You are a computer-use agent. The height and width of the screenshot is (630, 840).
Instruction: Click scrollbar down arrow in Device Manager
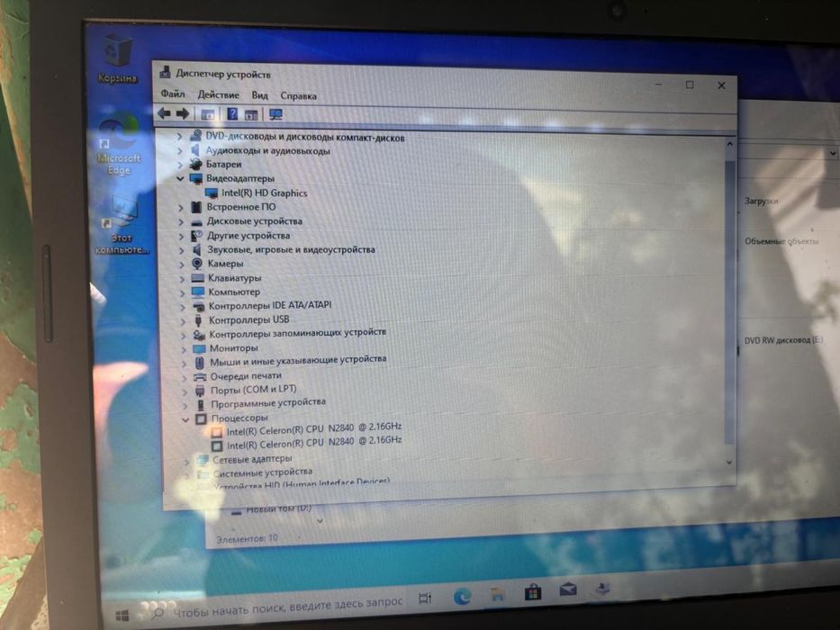click(x=729, y=462)
